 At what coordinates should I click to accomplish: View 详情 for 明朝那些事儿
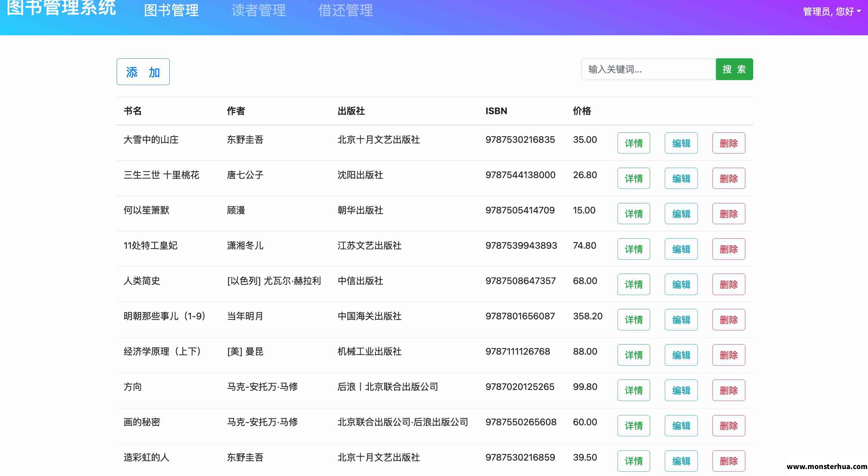[x=634, y=320]
